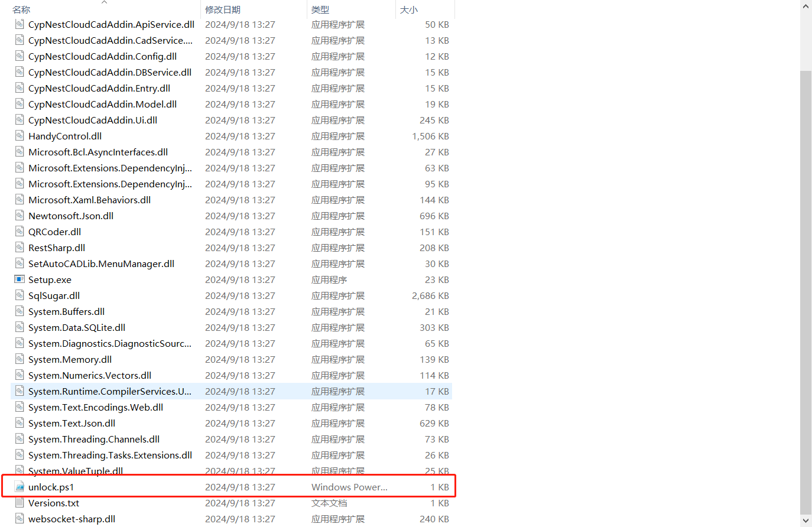Click the HandyControl.dll file icon
The width and height of the screenshot is (812, 527).
(x=20, y=136)
